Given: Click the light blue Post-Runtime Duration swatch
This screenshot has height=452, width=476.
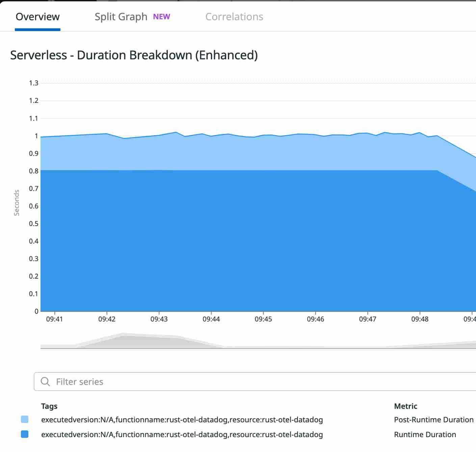Looking at the screenshot, I should tap(24, 420).
